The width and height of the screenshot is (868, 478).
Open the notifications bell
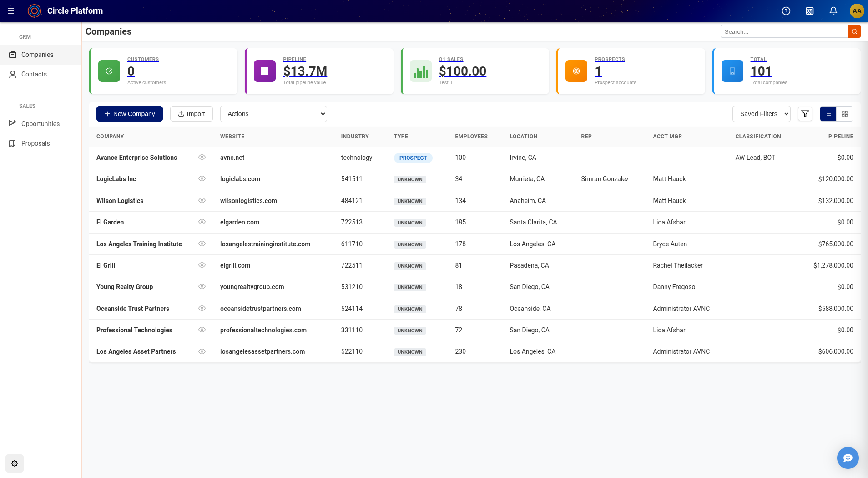coord(833,11)
